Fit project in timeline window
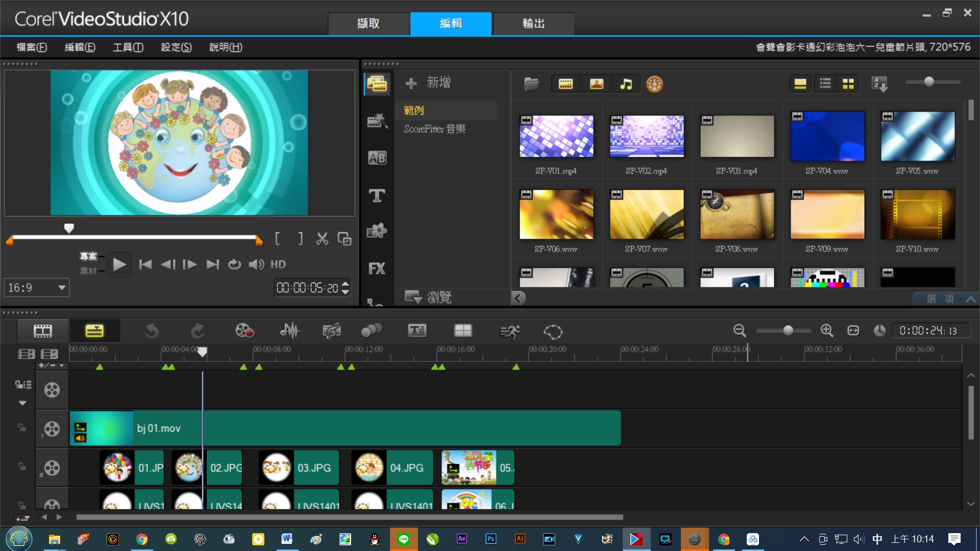 (x=853, y=331)
